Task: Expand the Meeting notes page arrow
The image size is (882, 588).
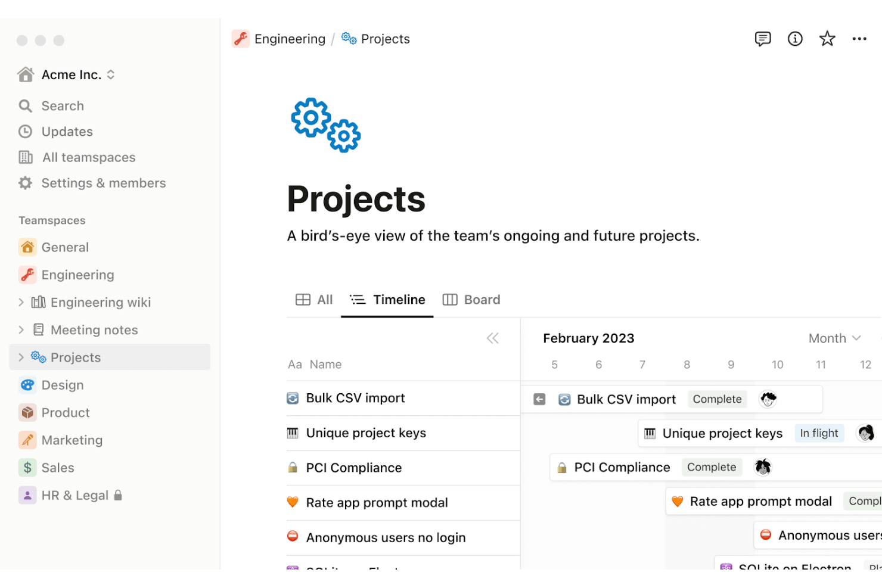Action: click(21, 330)
